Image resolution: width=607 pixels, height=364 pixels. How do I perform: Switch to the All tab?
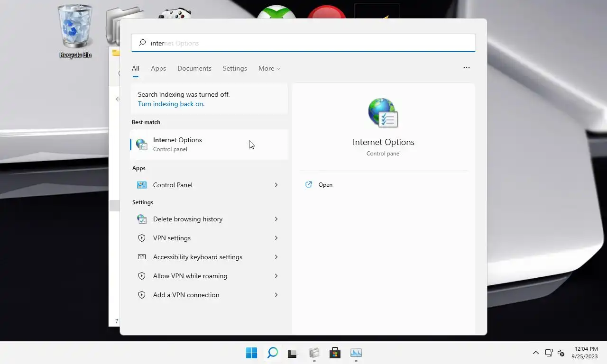136,68
